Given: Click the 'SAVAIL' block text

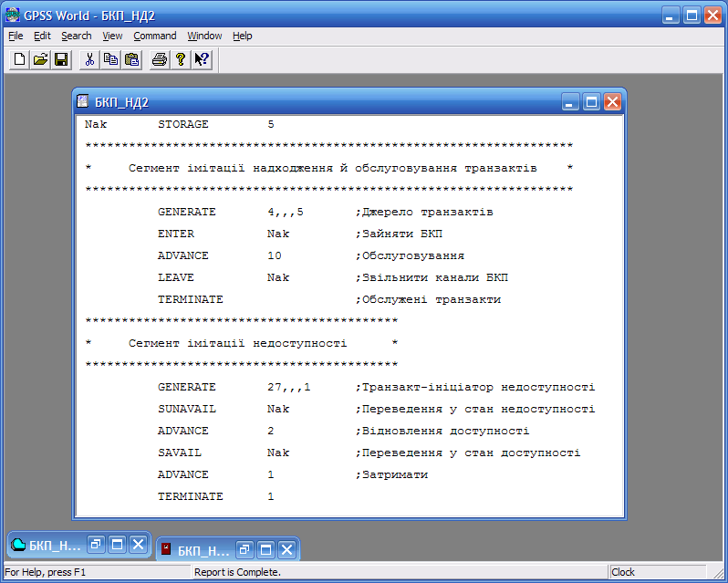Looking at the screenshot, I should pos(179,453).
